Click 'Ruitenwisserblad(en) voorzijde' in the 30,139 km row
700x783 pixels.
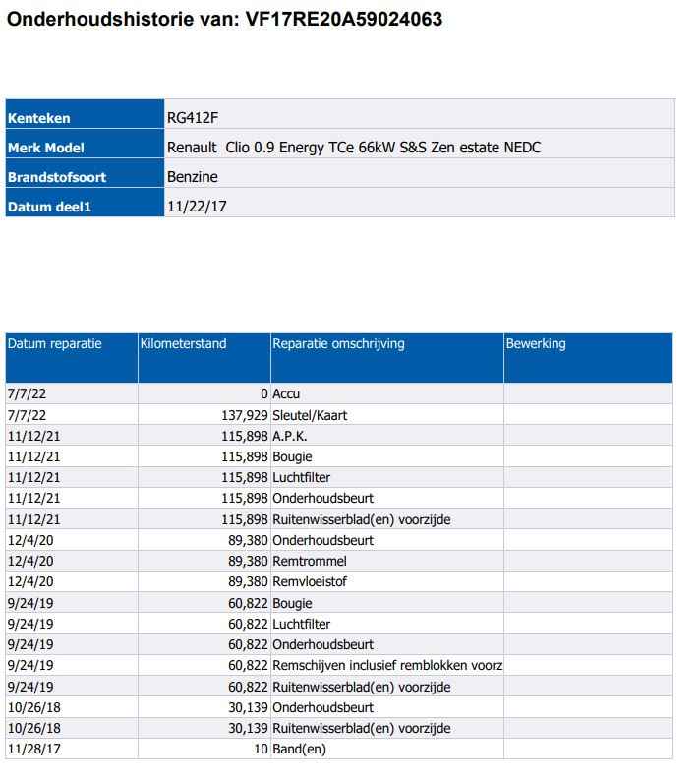pyautogui.click(x=361, y=728)
